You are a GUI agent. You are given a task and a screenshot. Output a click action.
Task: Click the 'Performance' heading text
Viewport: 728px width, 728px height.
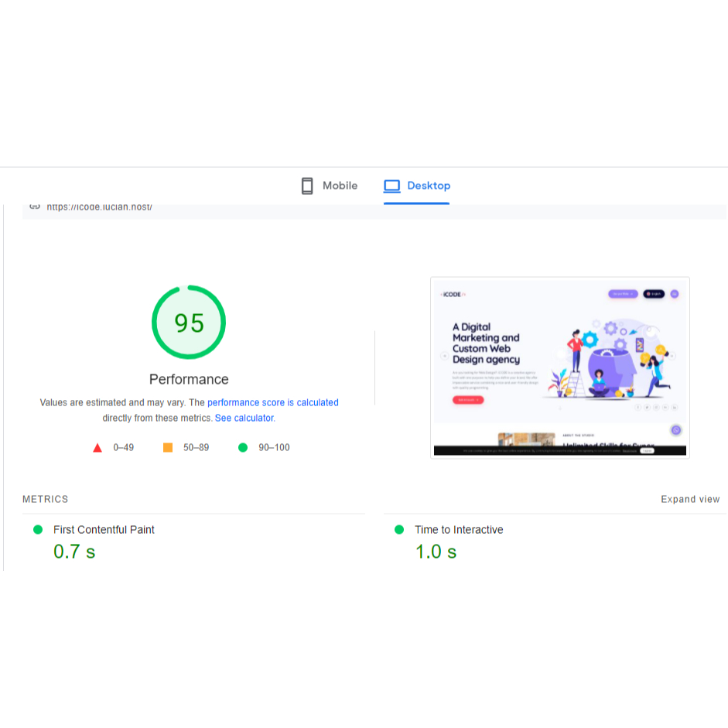coord(189,379)
